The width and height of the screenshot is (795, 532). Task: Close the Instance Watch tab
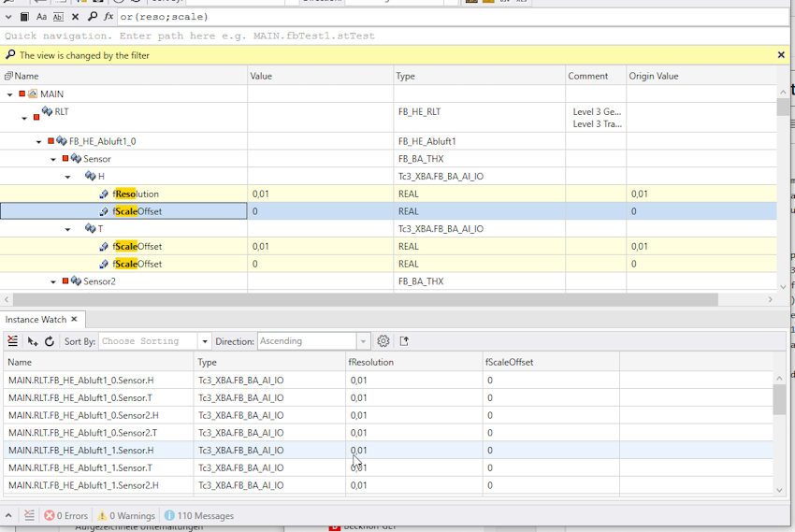[x=74, y=319]
